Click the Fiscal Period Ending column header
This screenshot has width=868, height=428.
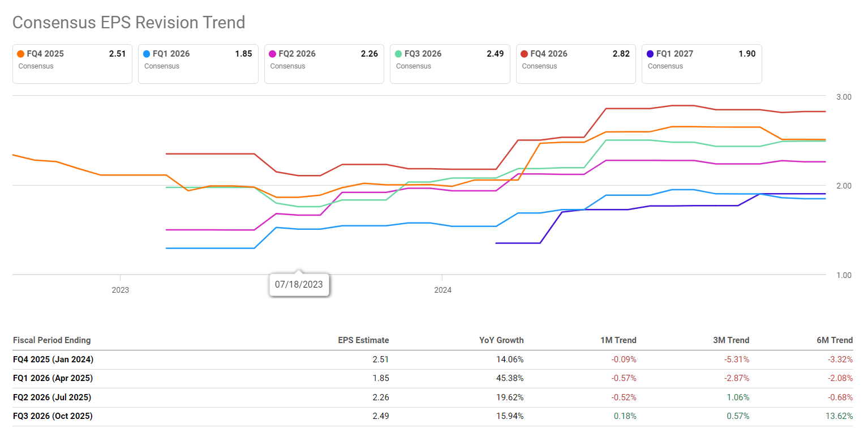[51, 340]
